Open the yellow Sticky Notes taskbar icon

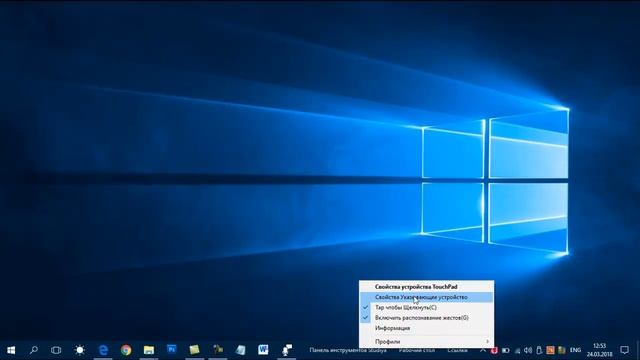coord(194,349)
